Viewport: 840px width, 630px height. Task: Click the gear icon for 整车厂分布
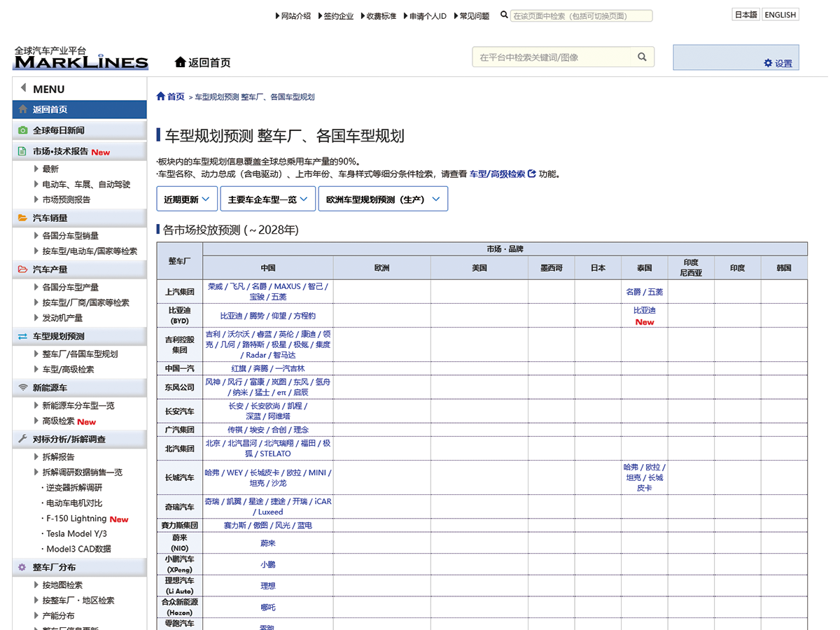point(22,567)
